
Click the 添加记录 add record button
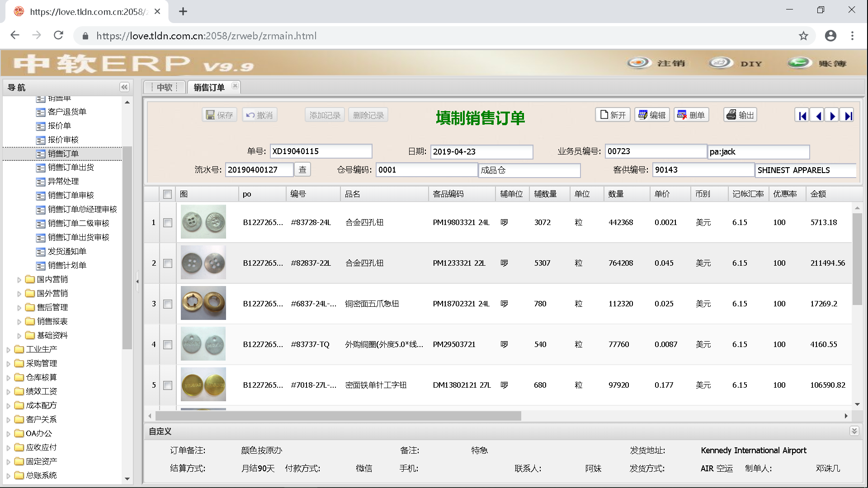(325, 115)
